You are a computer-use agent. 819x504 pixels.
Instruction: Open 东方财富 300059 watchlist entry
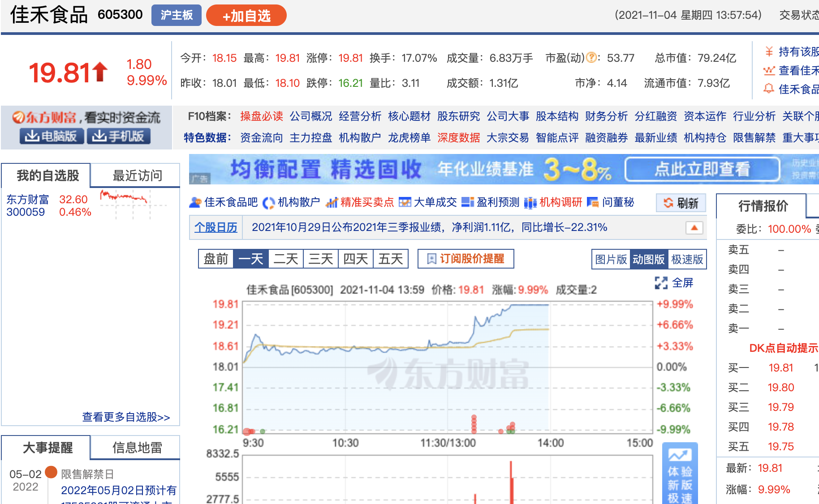(x=28, y=205)
